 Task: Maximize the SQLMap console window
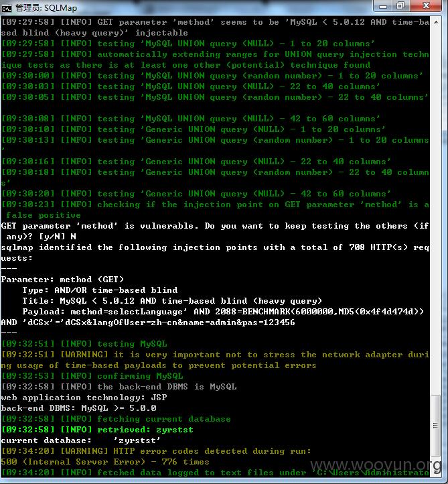400,6
